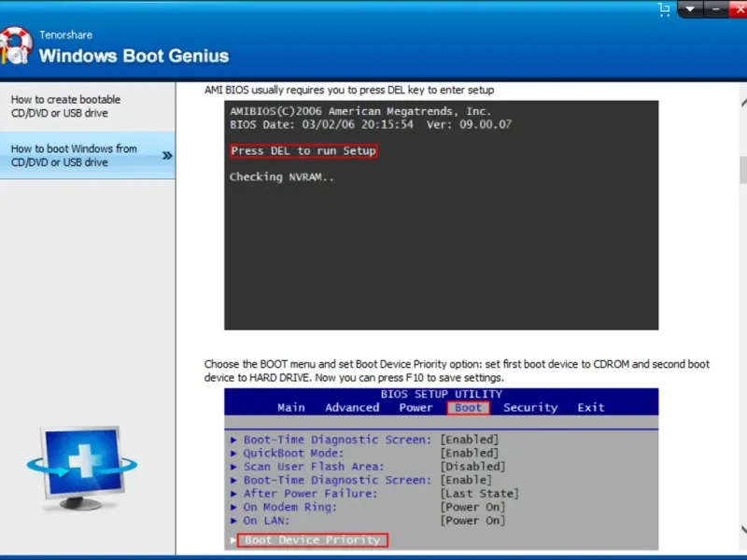Click the shopping cart icon in title bar

coord(664,9)
